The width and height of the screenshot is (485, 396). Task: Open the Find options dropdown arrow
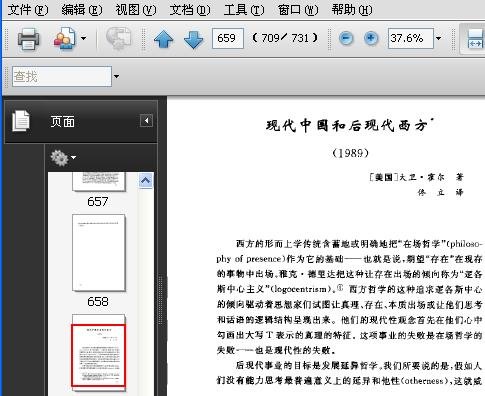[x=116, y=77]
